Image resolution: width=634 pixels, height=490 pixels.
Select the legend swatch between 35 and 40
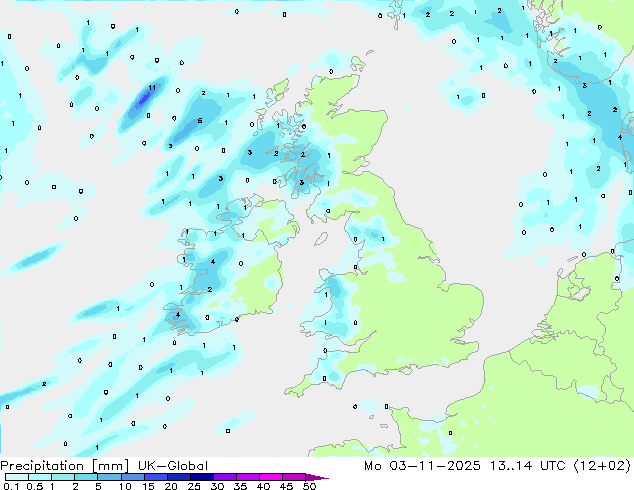(x=247, y=477)
